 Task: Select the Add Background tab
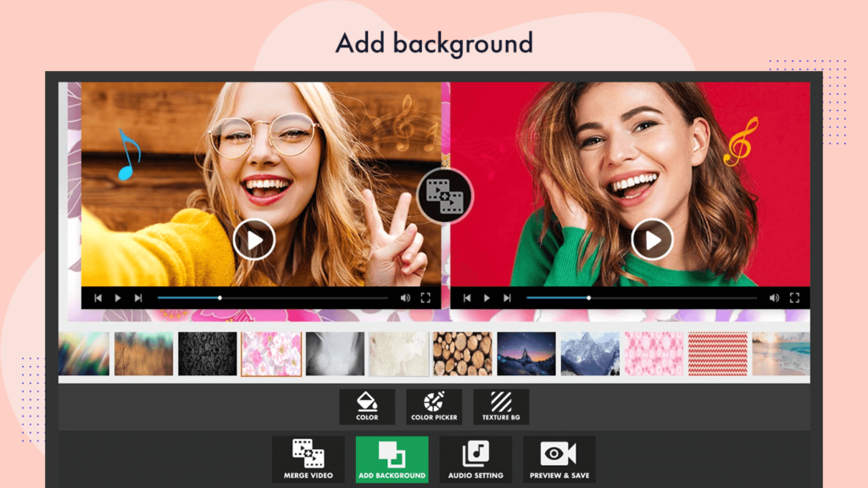pyautogui.click(x=392, y=459)
